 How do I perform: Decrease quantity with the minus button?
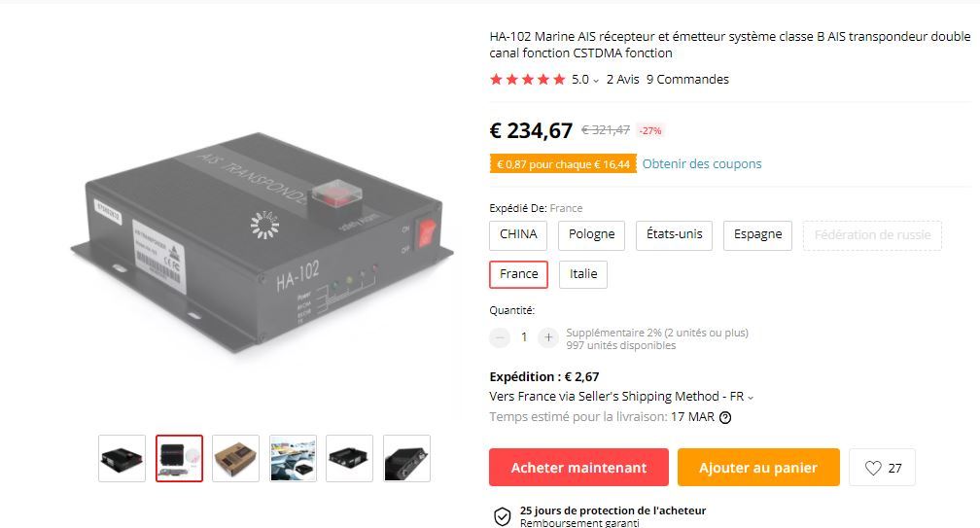tap(500, 337)
